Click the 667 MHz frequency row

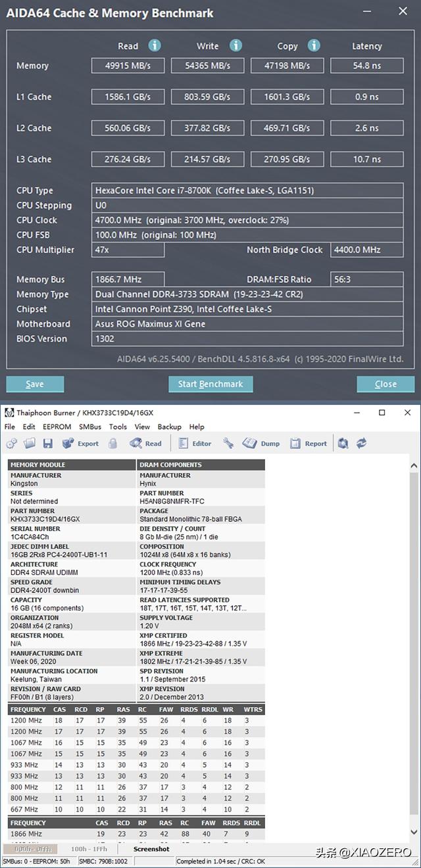coord(136,810)
